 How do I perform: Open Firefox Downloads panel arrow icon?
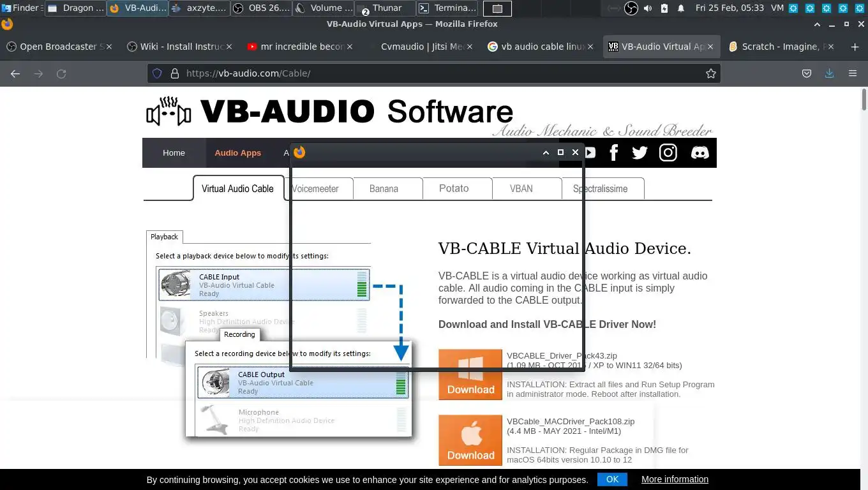pyautogui.click(x=829, y=73)
